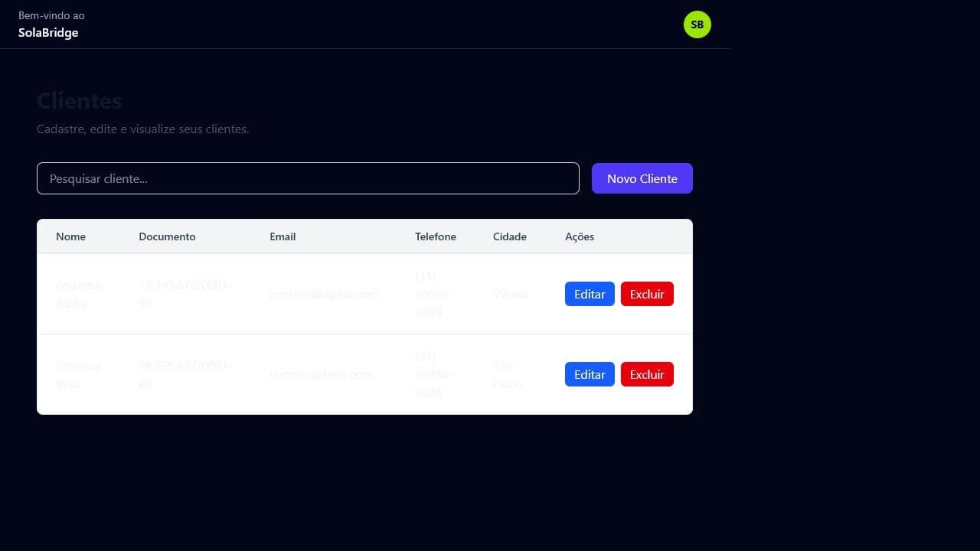Click the Cidade column header
The width and height of the screenshot is (980, 551).
(x=510, y=236)
